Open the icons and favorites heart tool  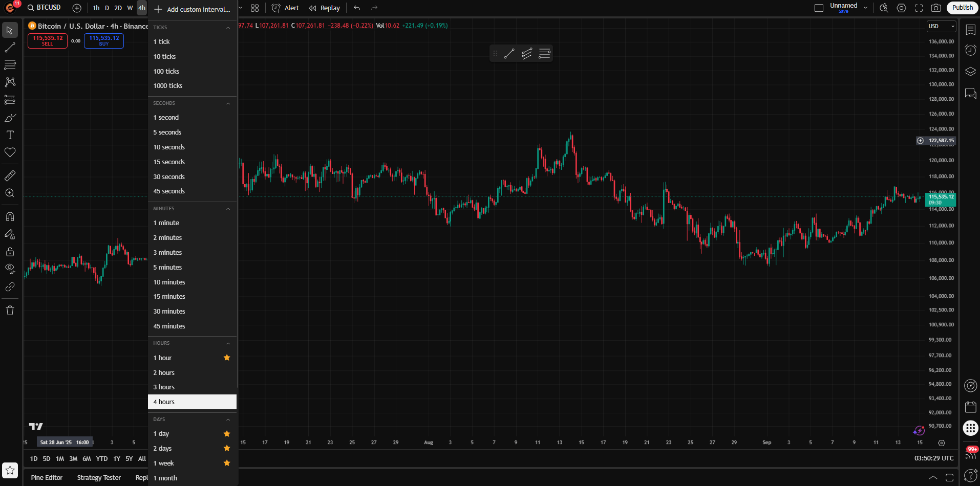[x=10, y=152]
